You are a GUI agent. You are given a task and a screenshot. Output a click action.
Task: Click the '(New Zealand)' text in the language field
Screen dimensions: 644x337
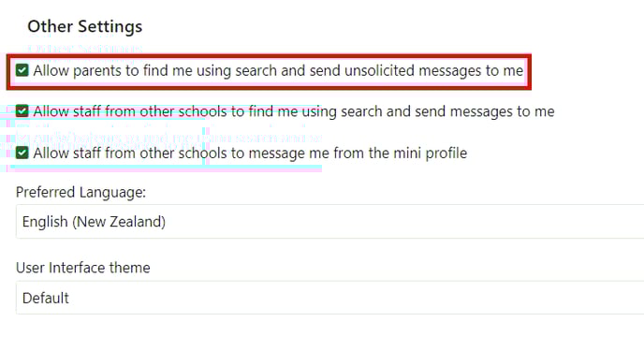(x=119, y=222)
